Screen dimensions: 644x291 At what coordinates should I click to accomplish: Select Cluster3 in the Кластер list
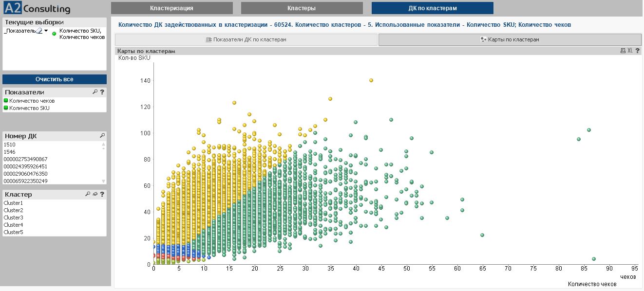pos(14,218)
